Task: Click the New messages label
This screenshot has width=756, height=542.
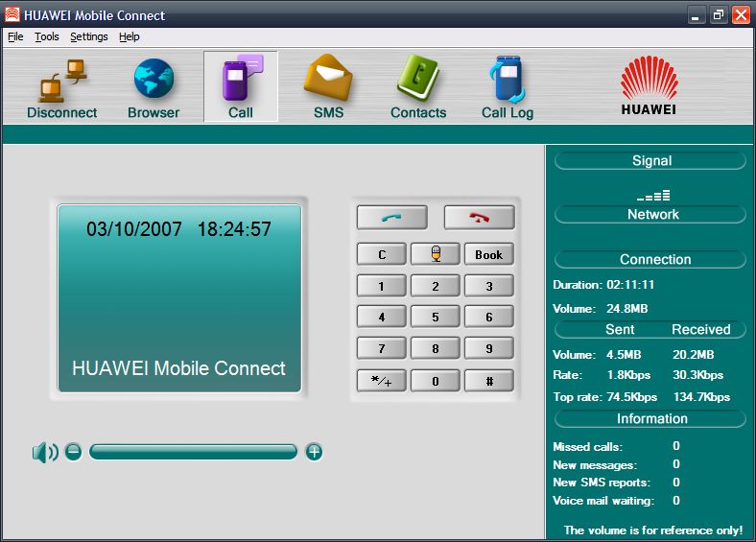Action: pyautogui.click(x=595, y=465)
